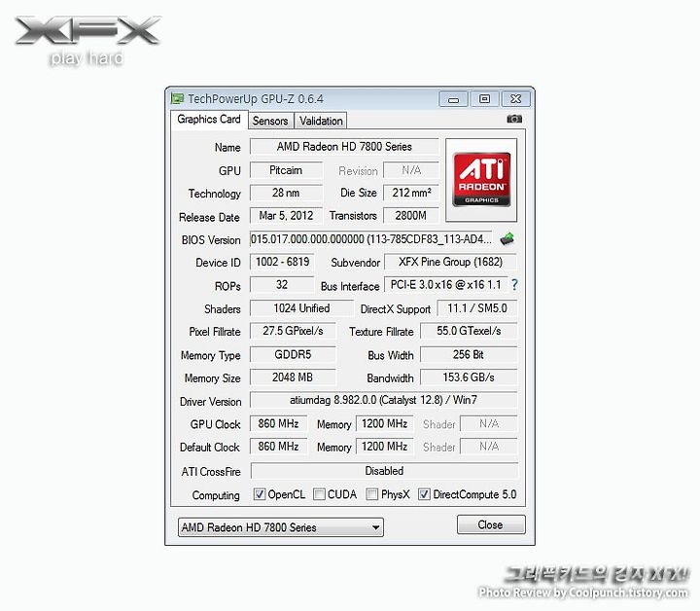Click the BIOS Version field
Image resolution: width=700 pixels, height=611 pixels.
[x=371, y=239]
